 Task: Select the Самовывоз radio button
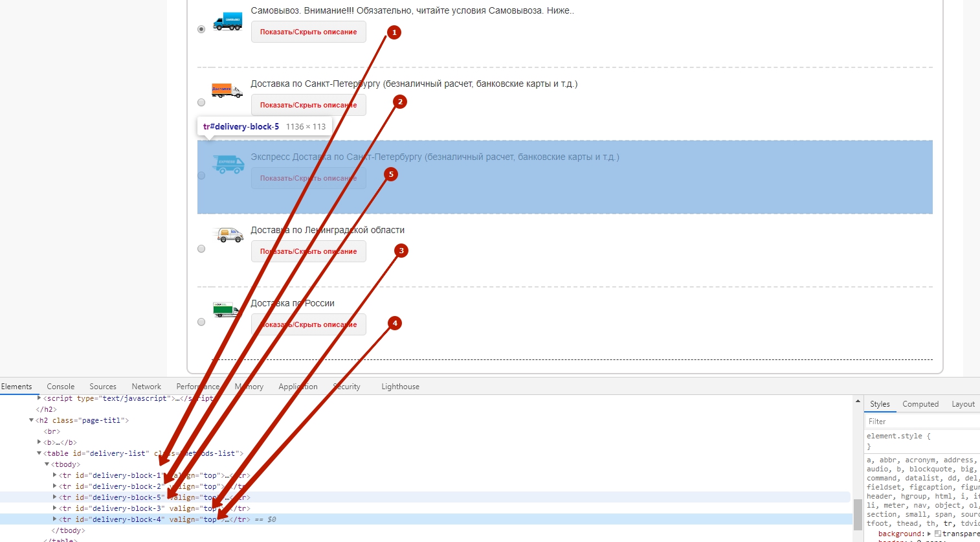tap(201, 29)
